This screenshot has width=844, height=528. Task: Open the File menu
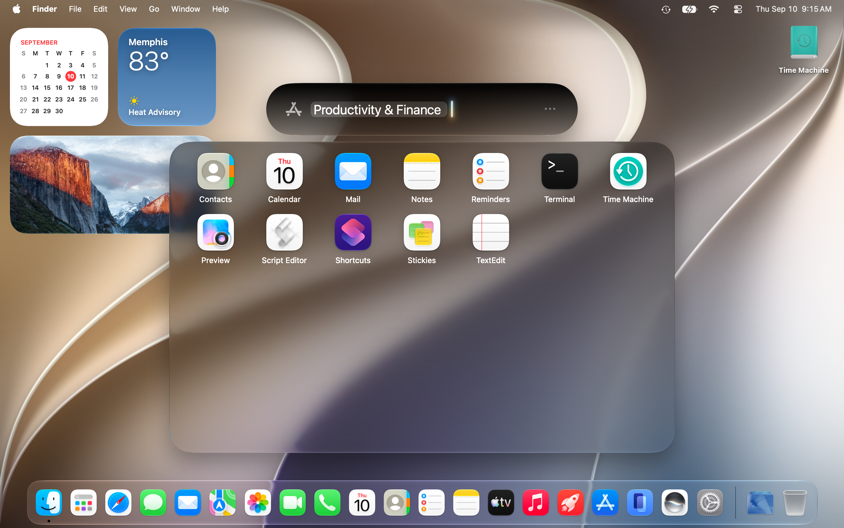point(75,9)
